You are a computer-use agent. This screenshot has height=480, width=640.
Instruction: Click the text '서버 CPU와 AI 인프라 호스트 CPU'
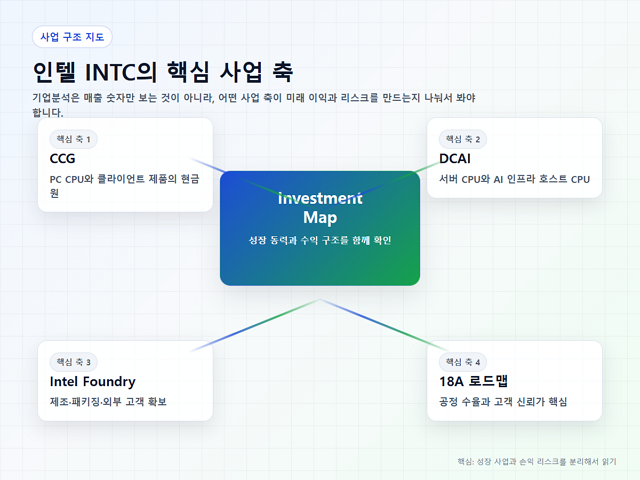pos(514,179)
